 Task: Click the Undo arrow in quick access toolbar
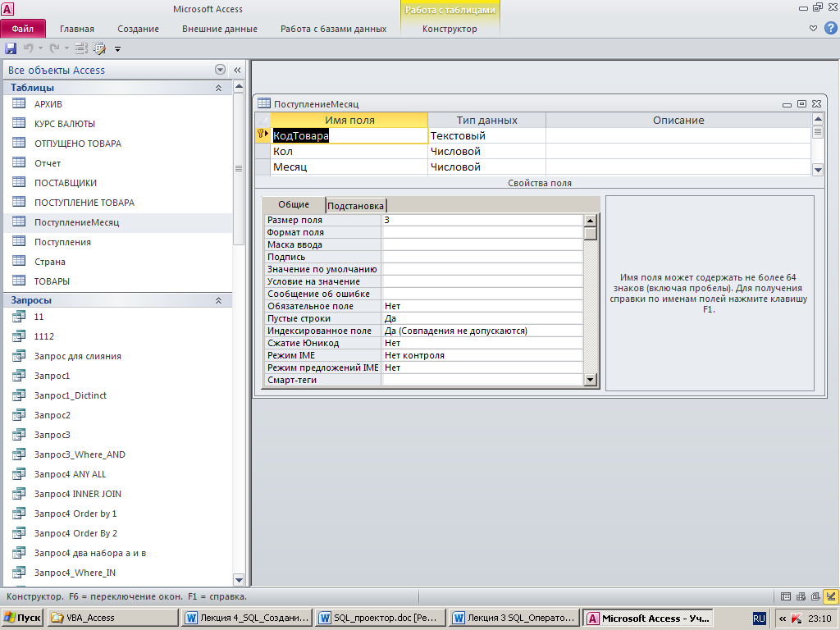tap(28, 48)
